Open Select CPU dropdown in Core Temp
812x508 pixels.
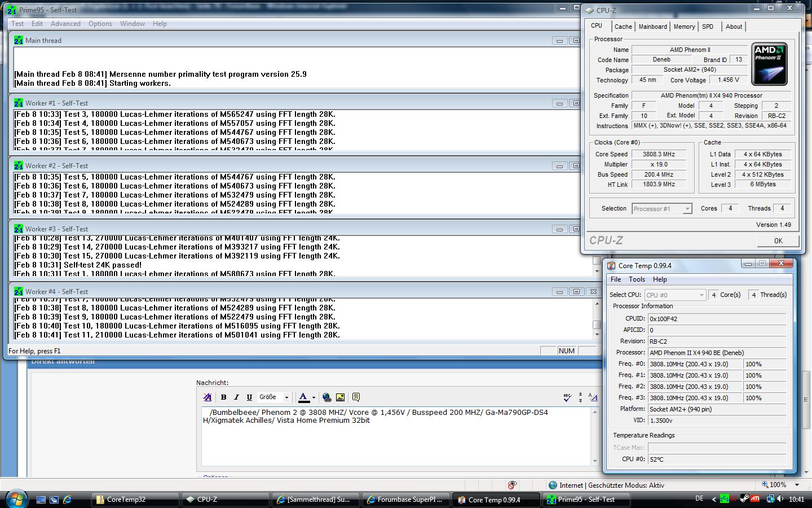[x=675, y=295]
